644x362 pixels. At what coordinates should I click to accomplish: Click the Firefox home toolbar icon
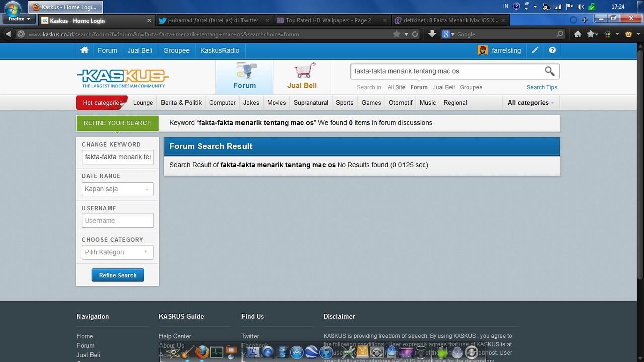578,34
